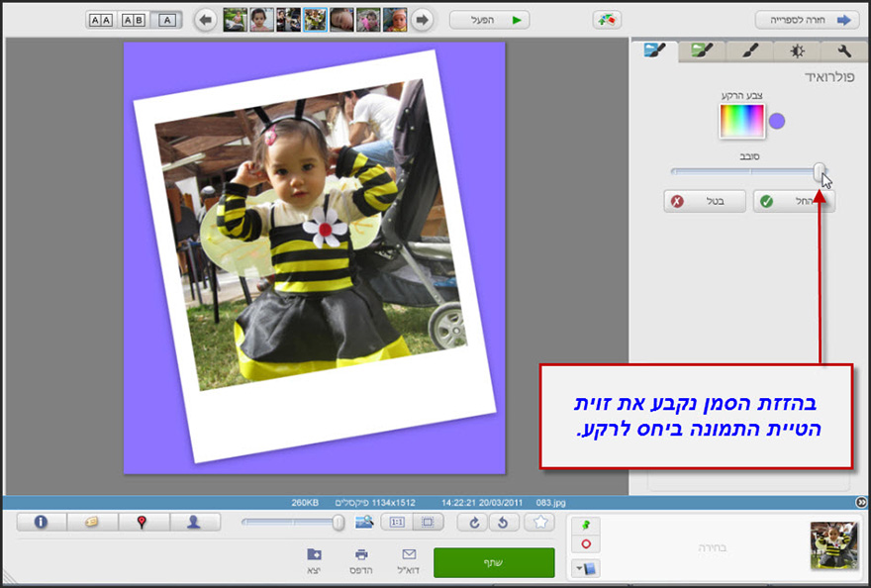
Task: Click the left arrow to browse previous thumbnails
Action: click(x=204, y=18)
